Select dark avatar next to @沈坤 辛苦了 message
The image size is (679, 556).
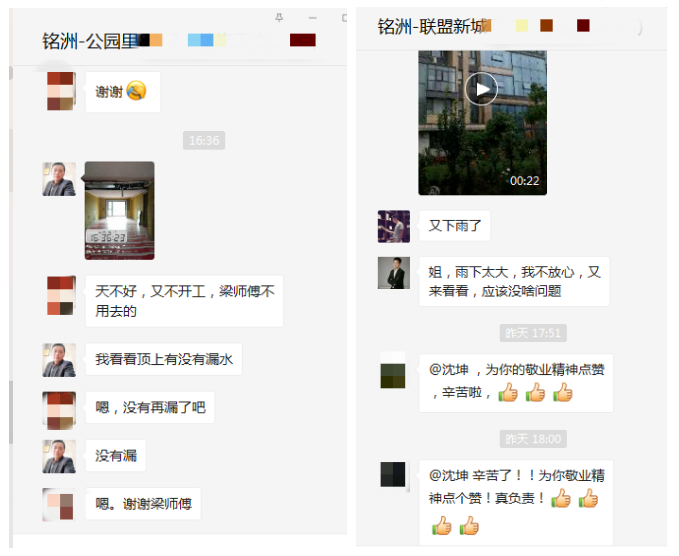point(393,475)
